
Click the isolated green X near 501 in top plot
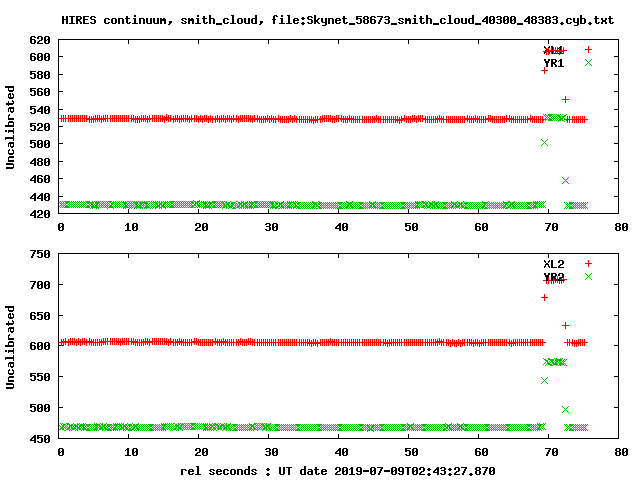[x=544, y=142]
